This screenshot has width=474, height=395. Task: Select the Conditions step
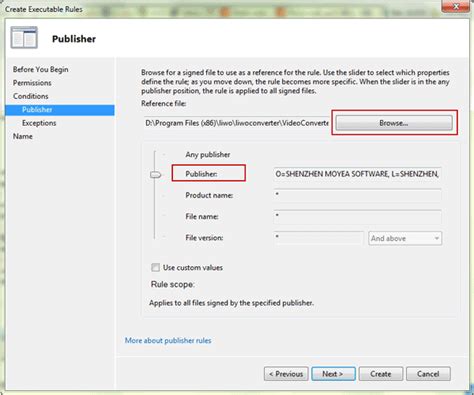(31, 96)
